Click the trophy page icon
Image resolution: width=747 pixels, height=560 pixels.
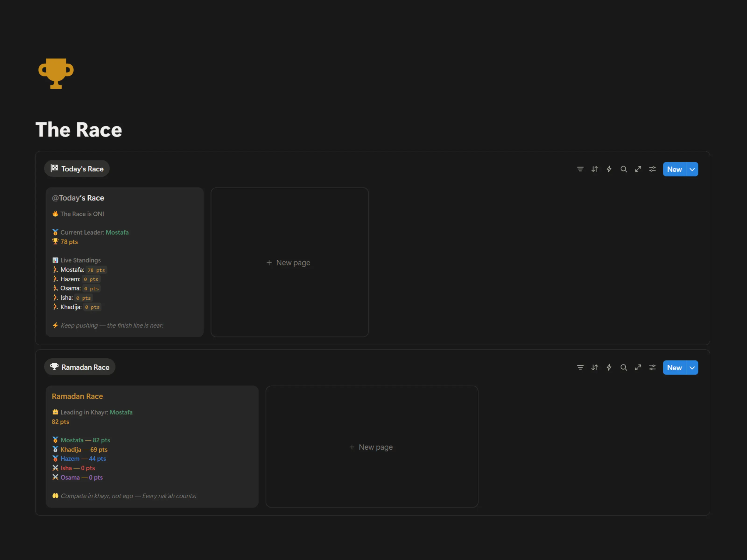point(56,73)
